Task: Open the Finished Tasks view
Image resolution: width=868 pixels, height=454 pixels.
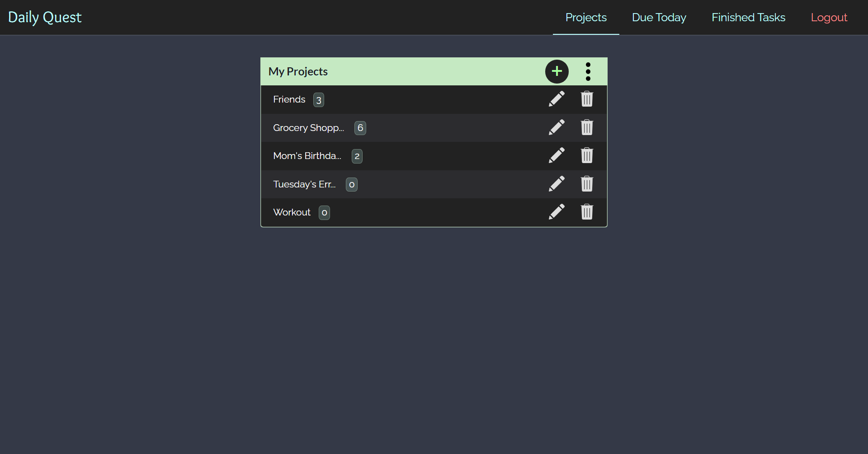Action: [748, 17]
